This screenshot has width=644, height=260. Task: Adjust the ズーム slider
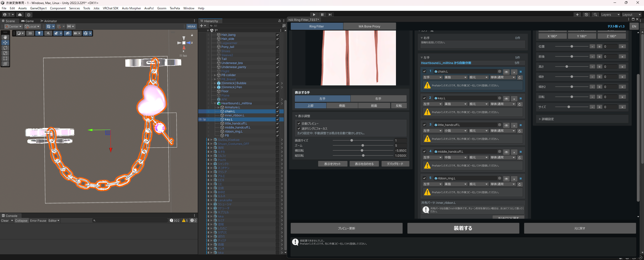363,145
